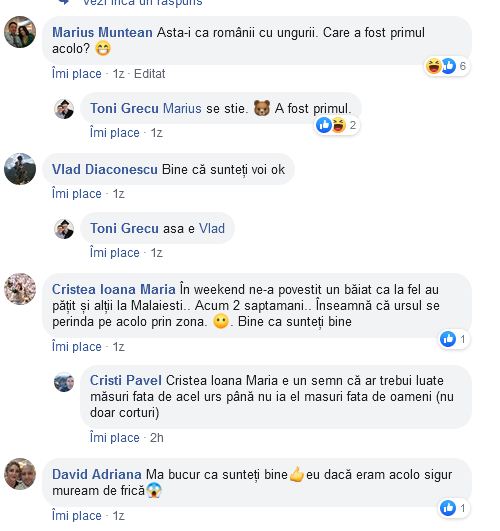Open Cristi Pavel's small avatar
This screenshot has width=500, height=531.
coord(64,382)
